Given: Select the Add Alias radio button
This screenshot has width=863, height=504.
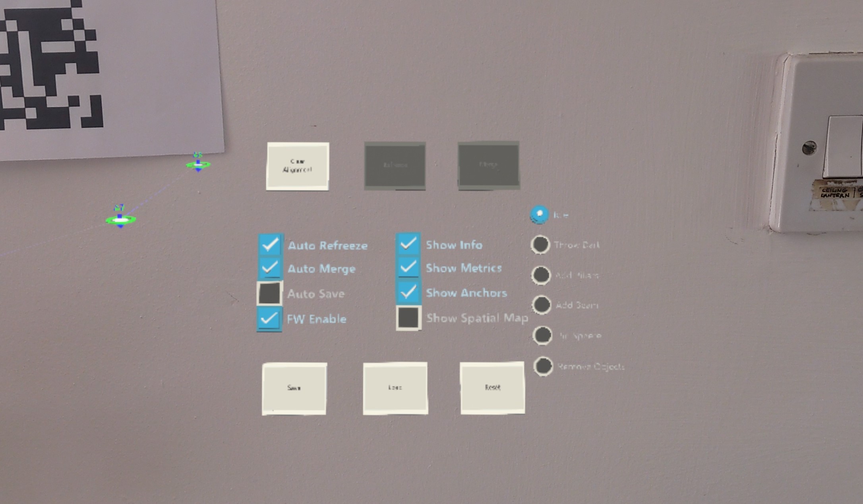Looking at the screenshot, I should click(x=541, y=275).
